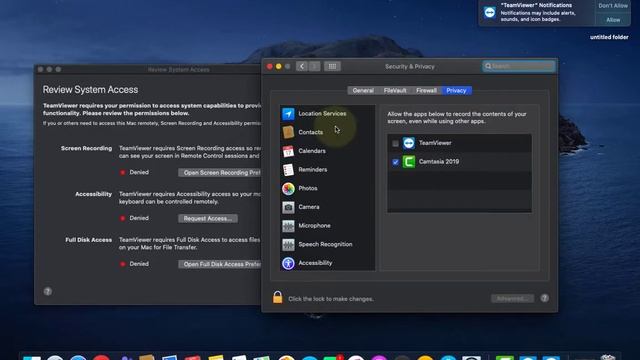This screenshot has width=640, height=360.
Task: Select the Contacts privacy category
Action: coord(327,132)
